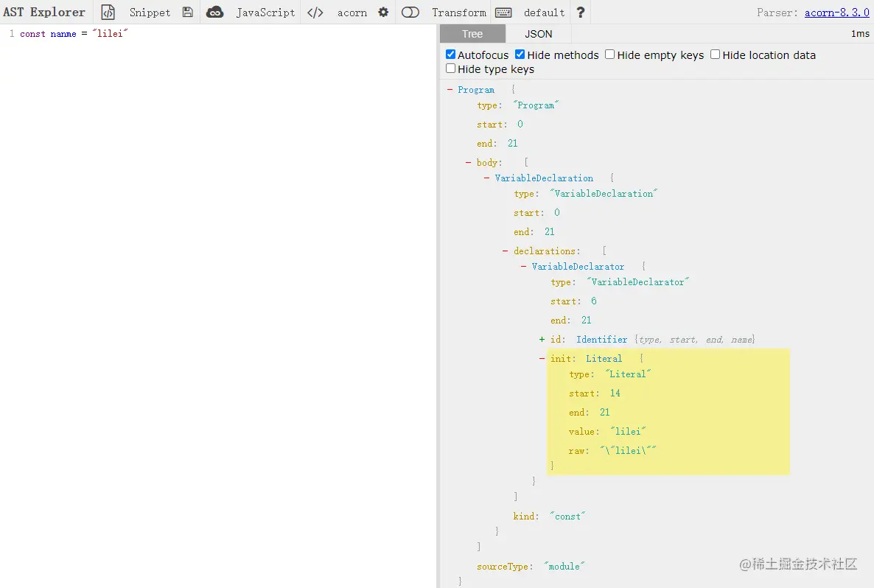The width and height of the screenshot is (874, 588).
Task: Click the lilei string in the code editor
Action: pyautogui.click(x=110, y=33)
